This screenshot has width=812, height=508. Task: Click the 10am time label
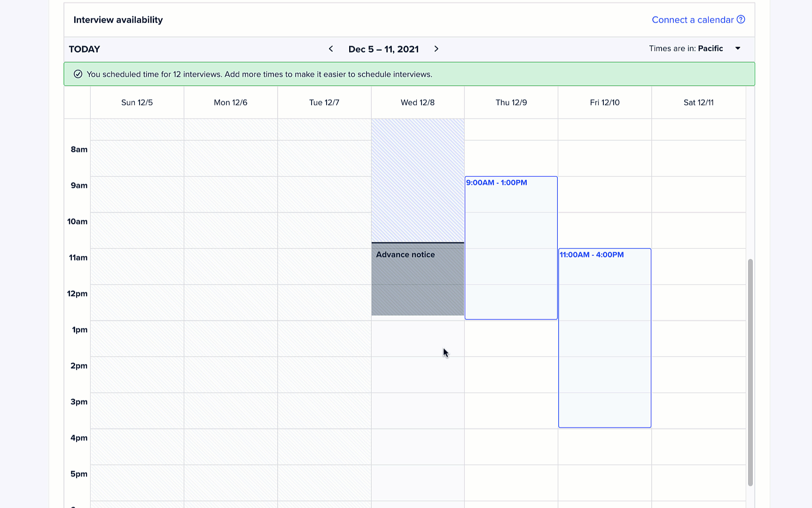pos(78,222)
